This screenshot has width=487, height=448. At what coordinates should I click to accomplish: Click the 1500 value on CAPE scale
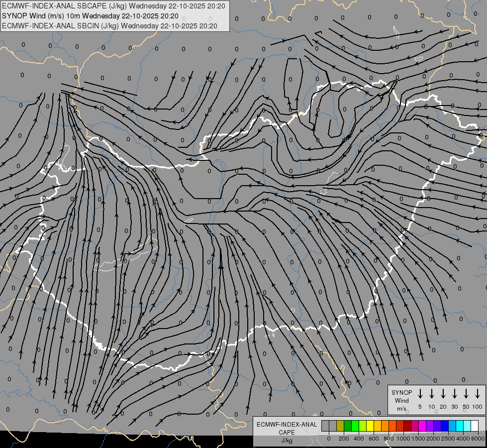tap(418, 439)
